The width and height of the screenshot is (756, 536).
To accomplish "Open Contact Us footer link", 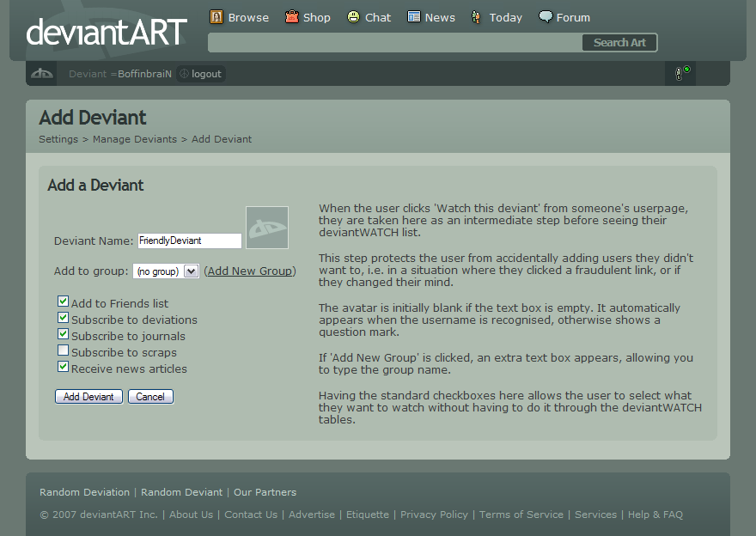I will pyautogui.click(x=251, y=515).
